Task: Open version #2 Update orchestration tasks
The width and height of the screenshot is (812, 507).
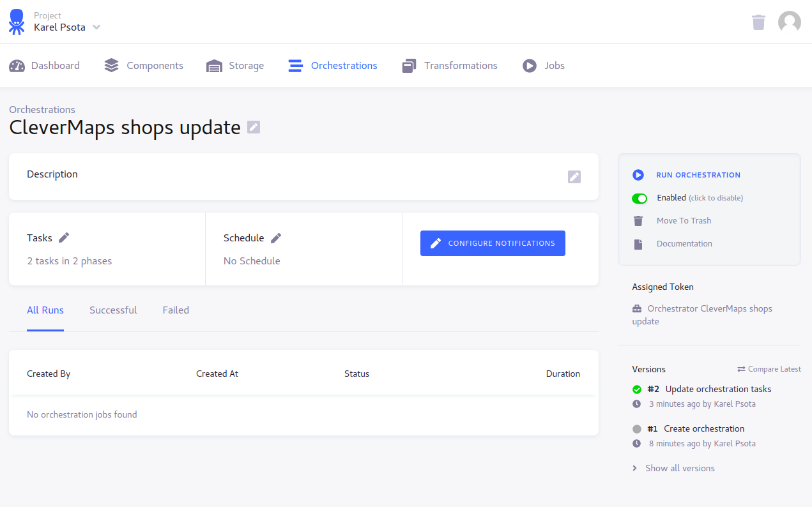Action: click(717, 389)
